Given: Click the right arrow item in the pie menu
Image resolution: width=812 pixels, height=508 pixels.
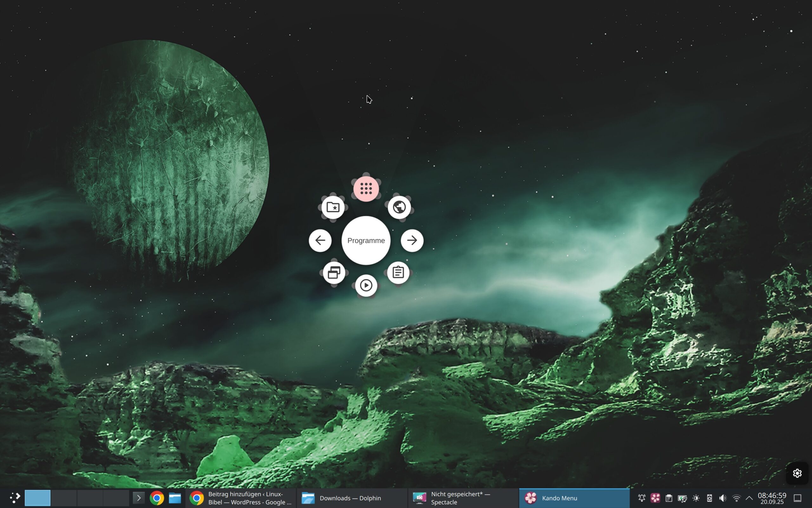Looking at the screenshot, I should point(412,241).
